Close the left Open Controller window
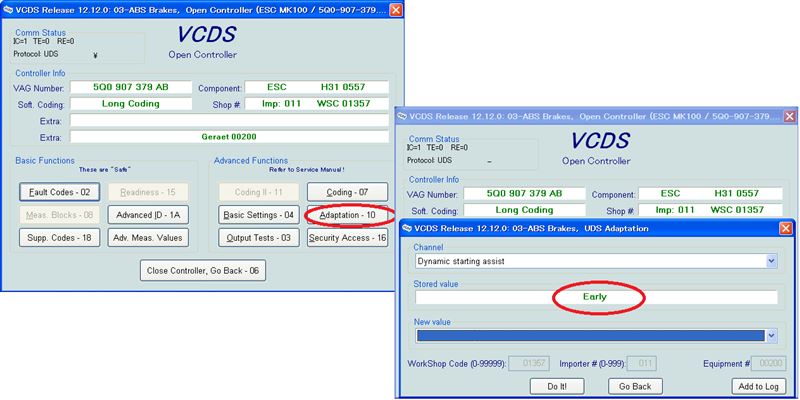 point(395,9)
